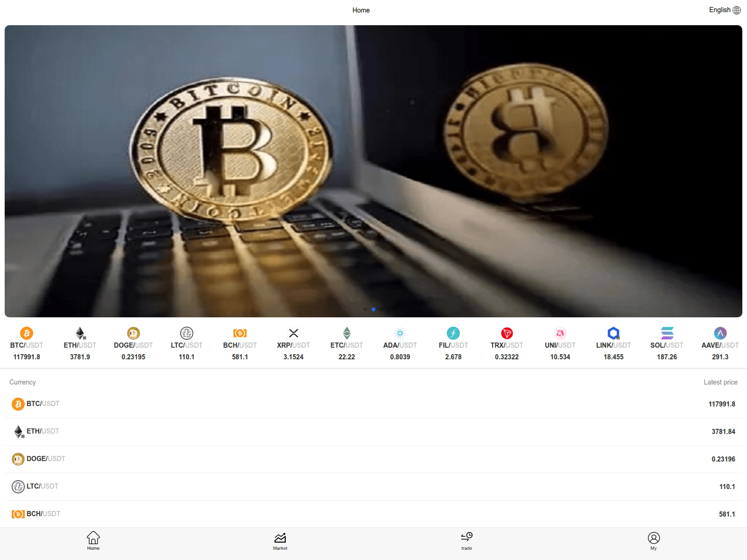Click the Chainlink LINK icon in ticker strip
Viewport: 747px width, 560px height.
613,333
